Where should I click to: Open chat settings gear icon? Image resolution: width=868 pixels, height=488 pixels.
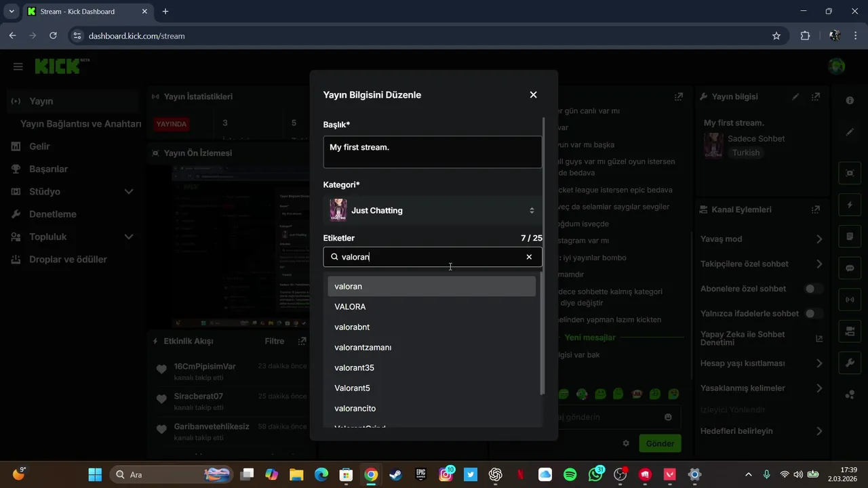[626, 443]
